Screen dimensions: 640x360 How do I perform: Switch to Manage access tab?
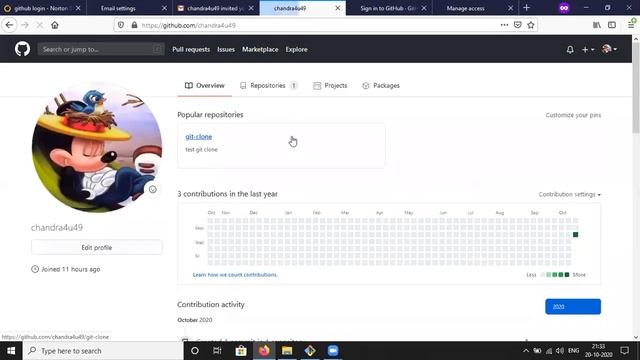point(465,8)
